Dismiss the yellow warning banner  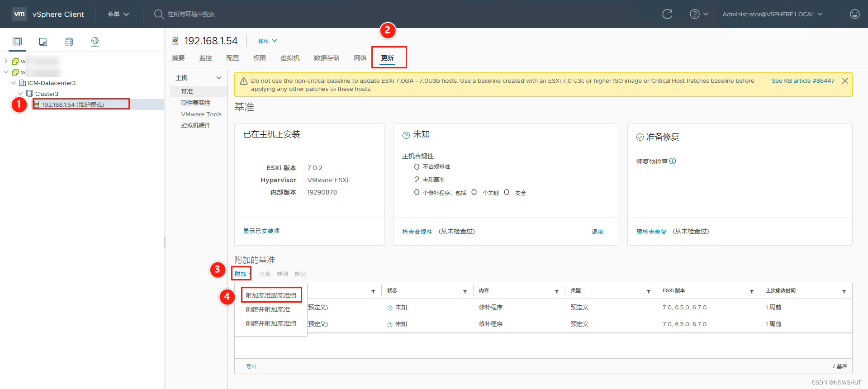tap(845, 81)
